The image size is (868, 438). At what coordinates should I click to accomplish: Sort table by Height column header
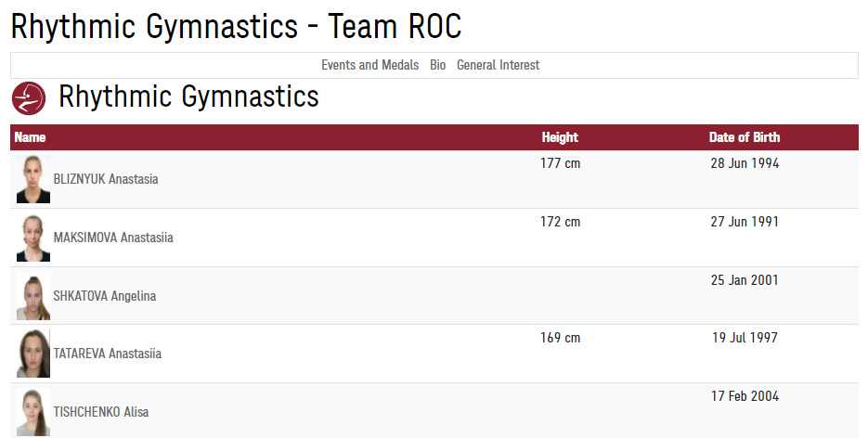[x=560, y=137]
